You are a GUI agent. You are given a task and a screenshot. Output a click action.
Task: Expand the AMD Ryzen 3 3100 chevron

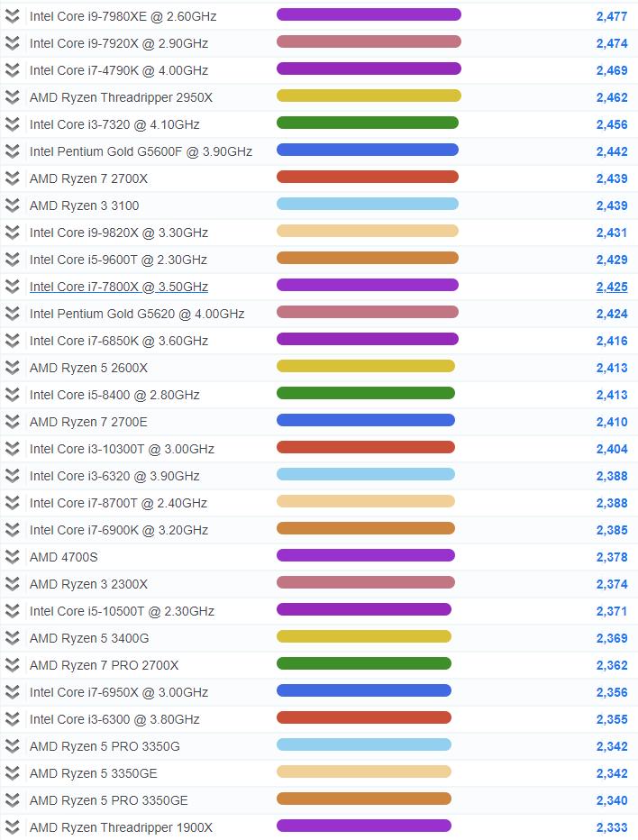13,205
